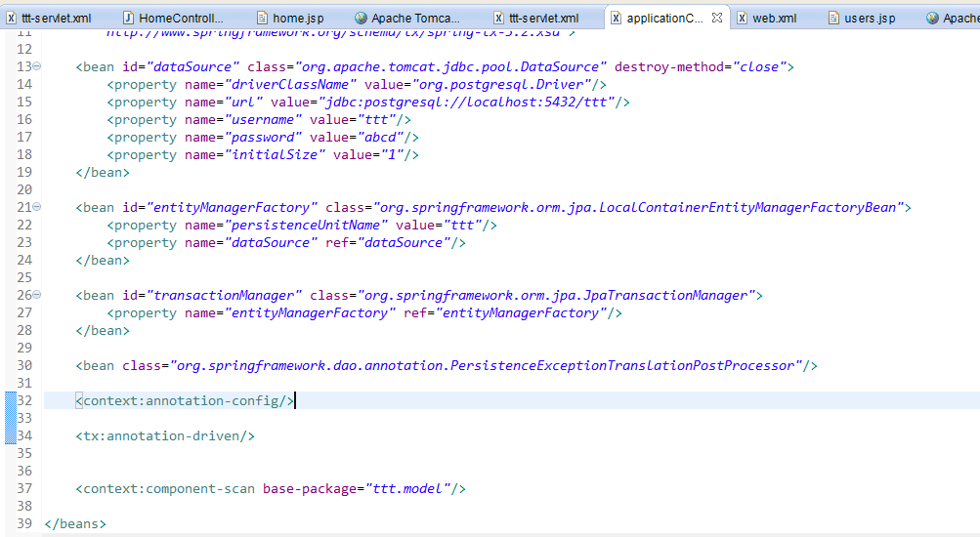Open the users.jsp editor tab
Screen dimensions: 980x537
pos(869,18)
